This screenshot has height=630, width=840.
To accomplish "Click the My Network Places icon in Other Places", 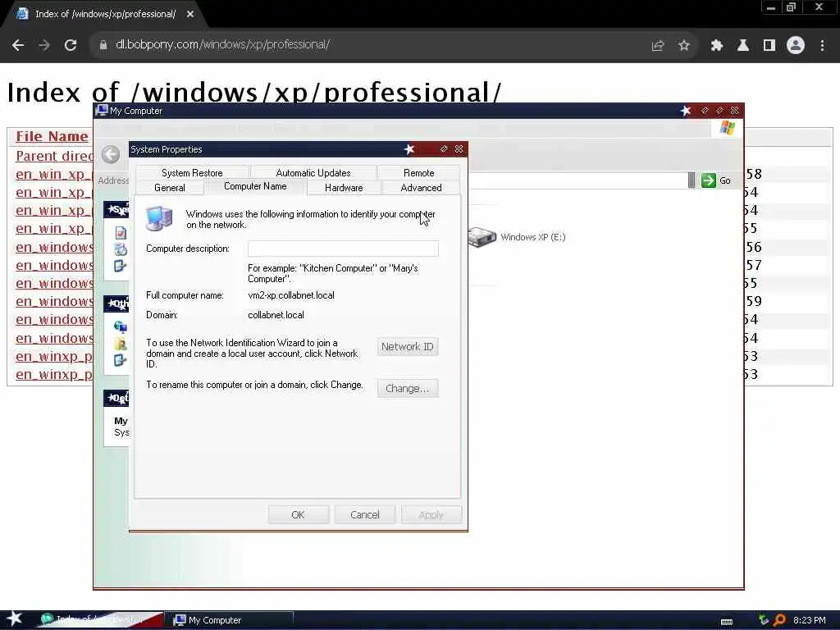I will tap(121, 326).
